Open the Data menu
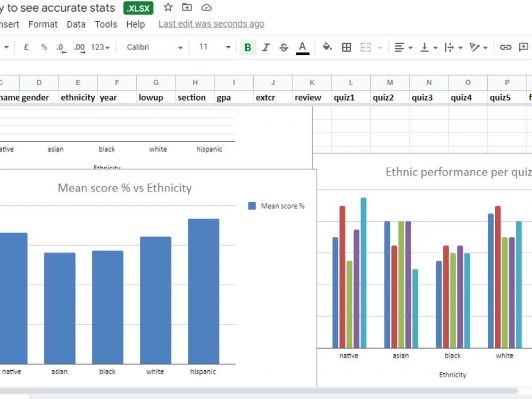 76,24
